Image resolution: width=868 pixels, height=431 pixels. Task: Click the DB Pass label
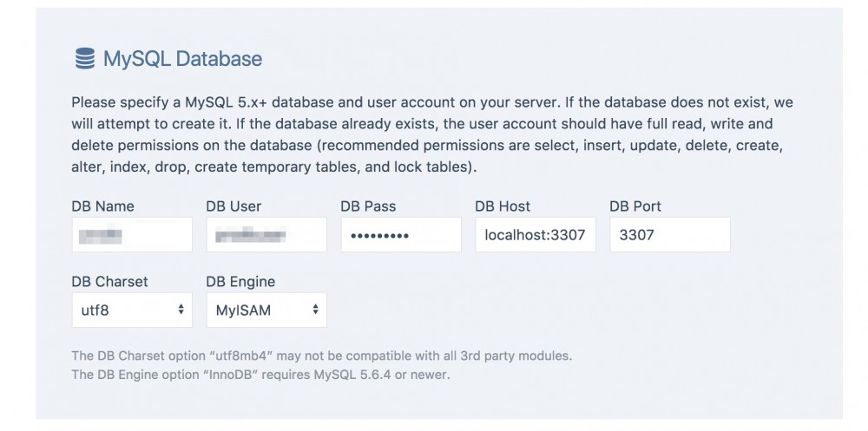pyautogui.click(x=369, y=206)
